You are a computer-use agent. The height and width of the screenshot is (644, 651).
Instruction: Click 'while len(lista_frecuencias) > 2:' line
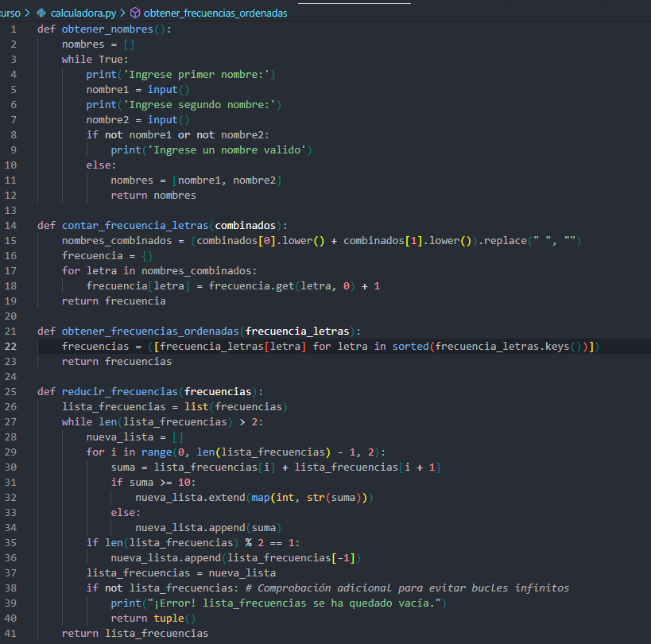pos(162,422)
